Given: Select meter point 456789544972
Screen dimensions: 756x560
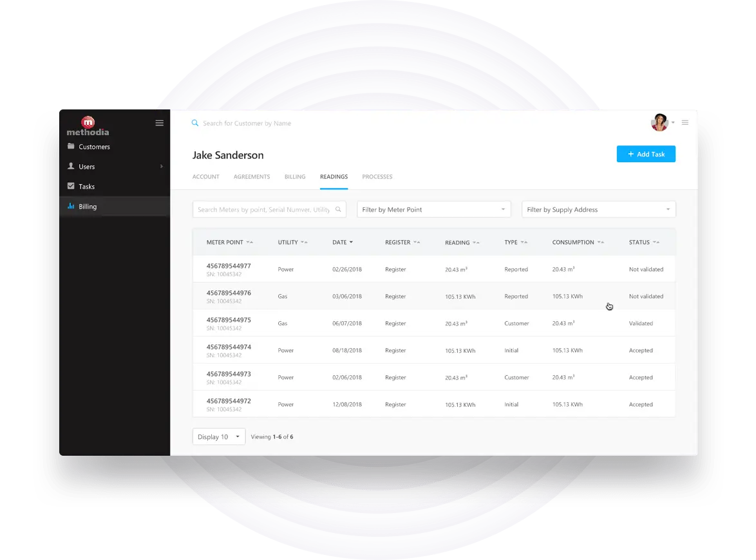Looking at the screenshot, I should click(x=229, y=401).
